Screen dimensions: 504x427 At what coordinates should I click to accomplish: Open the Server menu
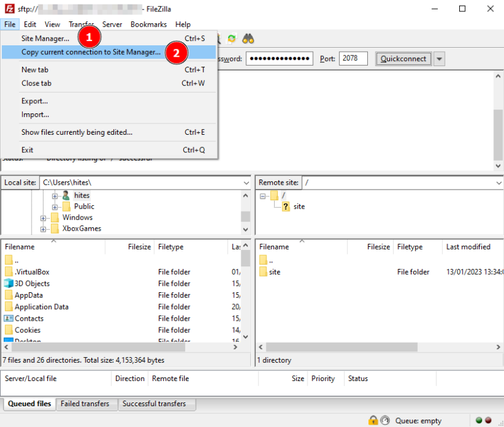tap(112, 25)
